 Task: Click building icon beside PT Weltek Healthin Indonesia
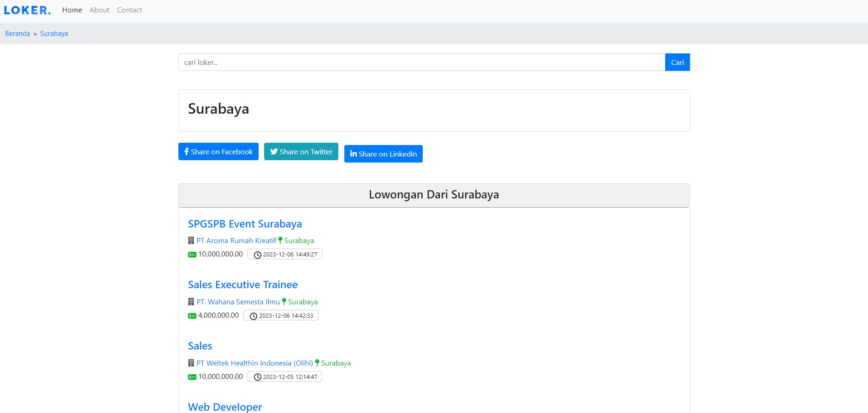[191, 363]
